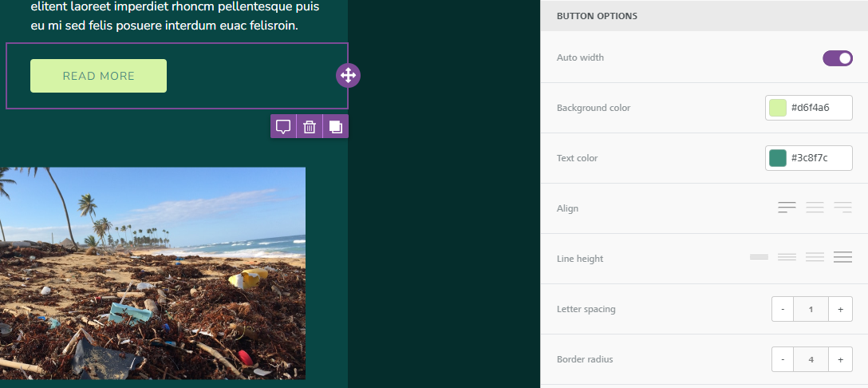Open the background color swatch picker
The image size is (868, 388).
(778, 108)
